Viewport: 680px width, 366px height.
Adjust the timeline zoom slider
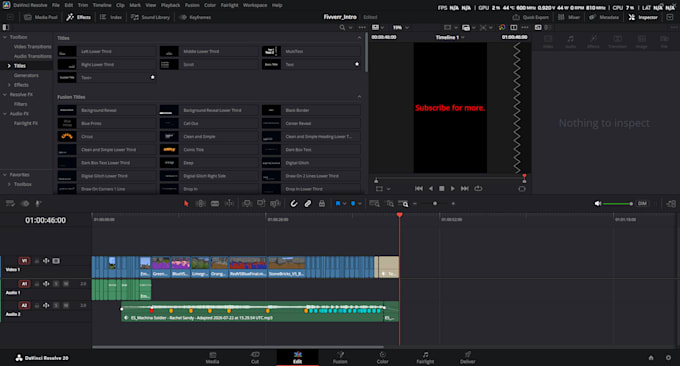[x=435, y=203]
